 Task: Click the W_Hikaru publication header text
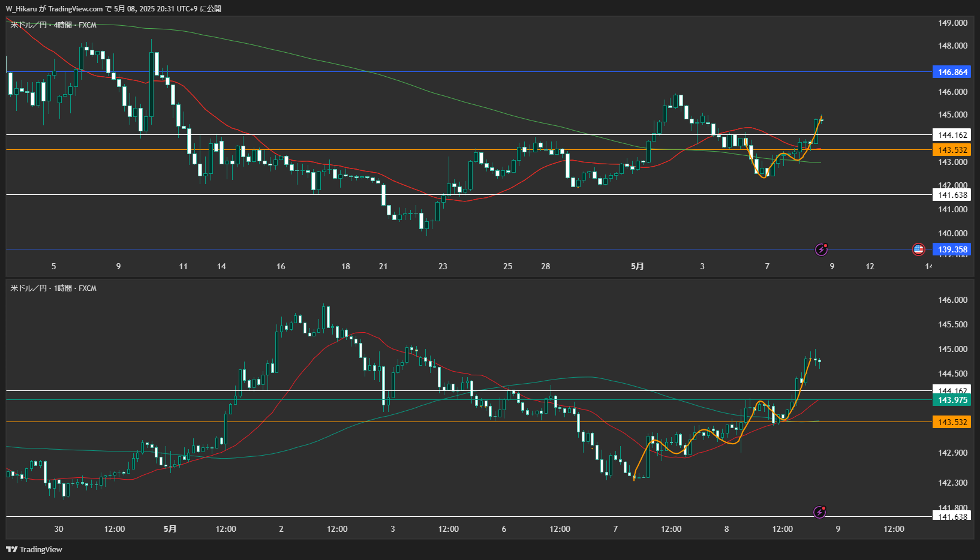[113, 8]
